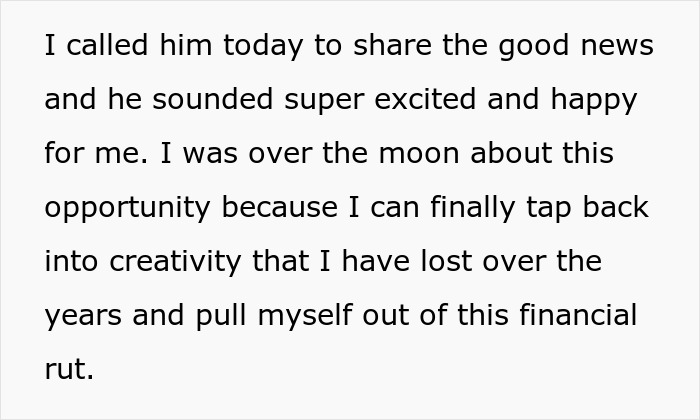
Task: Click the word "years" starting sixth line
Action: pos(83,317)
